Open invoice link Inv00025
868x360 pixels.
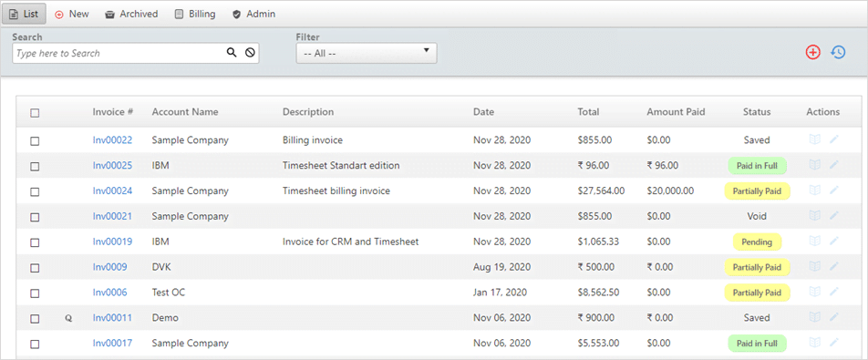(112, 165)
